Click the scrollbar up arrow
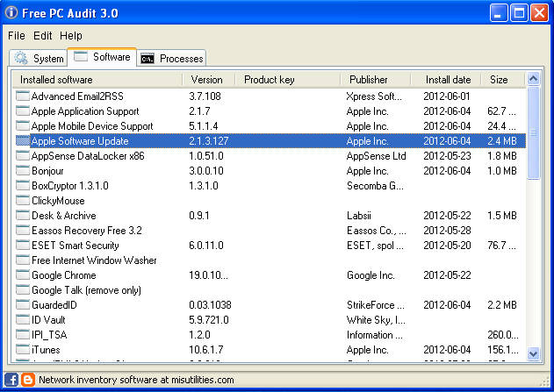 pos(533,81)
